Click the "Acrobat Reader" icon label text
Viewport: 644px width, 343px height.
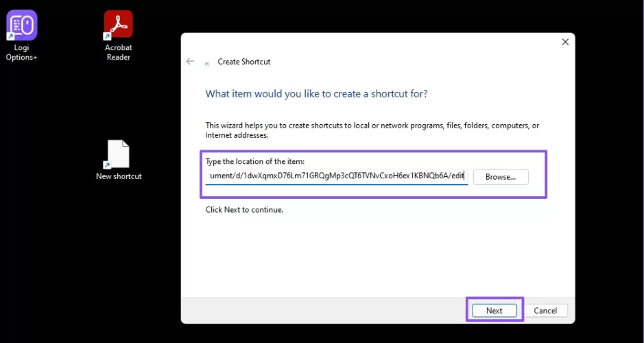[118, 53]
